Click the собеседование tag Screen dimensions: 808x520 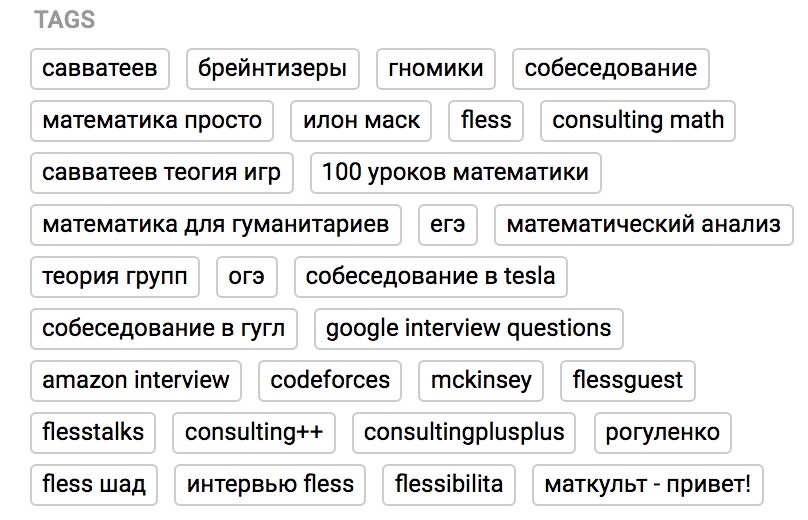[x=610, y=69]
